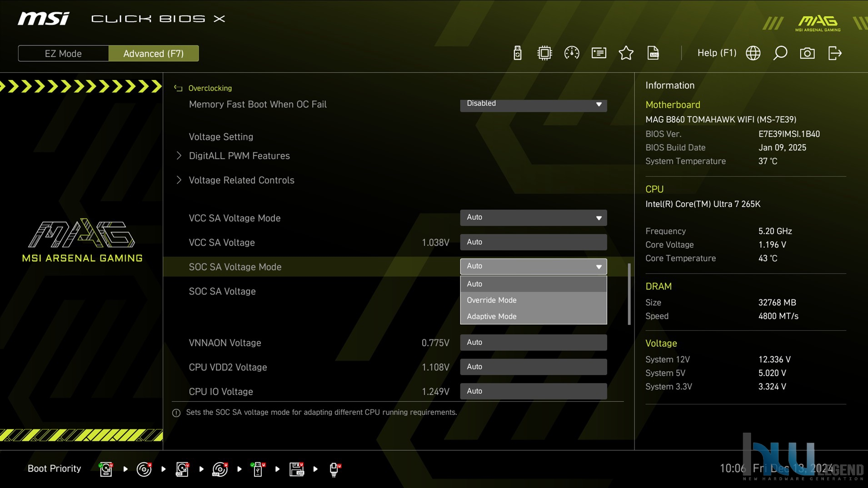Select the USB optical disc boot icon

220,469
